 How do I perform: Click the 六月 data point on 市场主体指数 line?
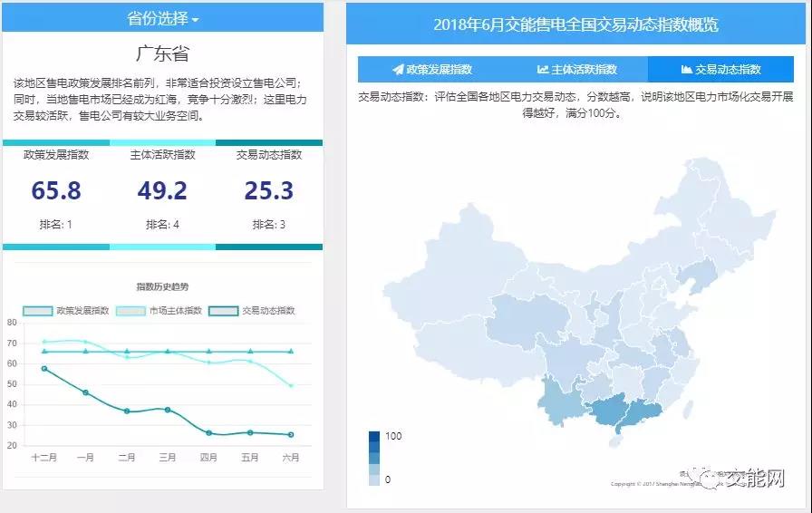291,385
